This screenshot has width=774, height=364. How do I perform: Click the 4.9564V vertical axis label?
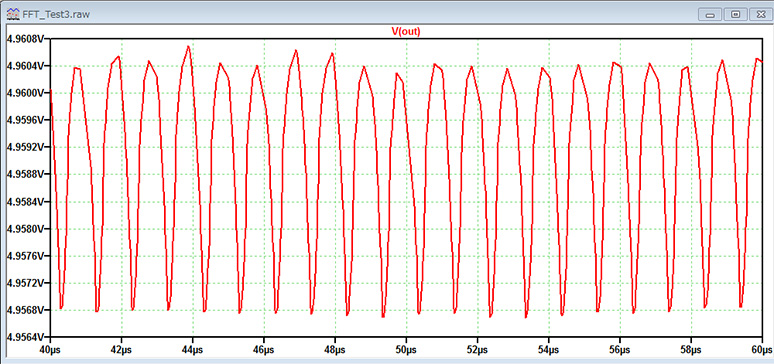[x=24, y=337]
